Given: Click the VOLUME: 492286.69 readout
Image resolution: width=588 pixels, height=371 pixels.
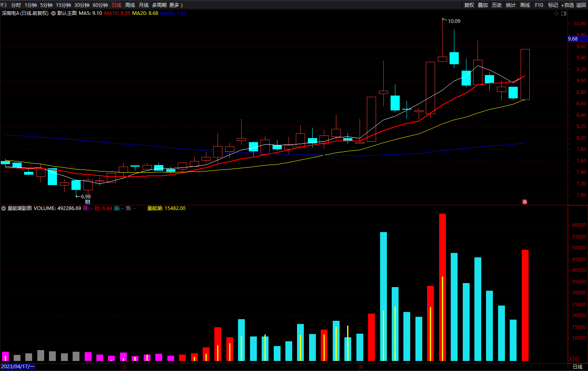Looking at the screenshot, I should (57, 208).
